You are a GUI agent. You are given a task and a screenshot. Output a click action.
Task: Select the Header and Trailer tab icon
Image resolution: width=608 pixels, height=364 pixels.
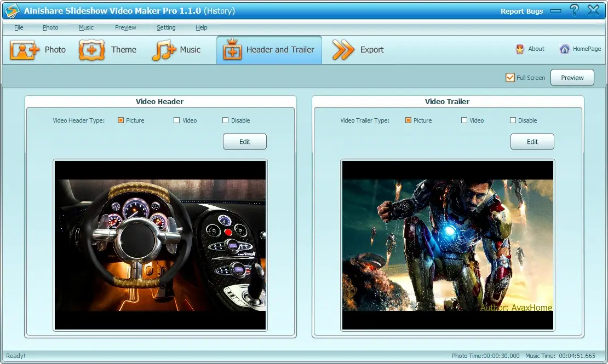(232, 50)
